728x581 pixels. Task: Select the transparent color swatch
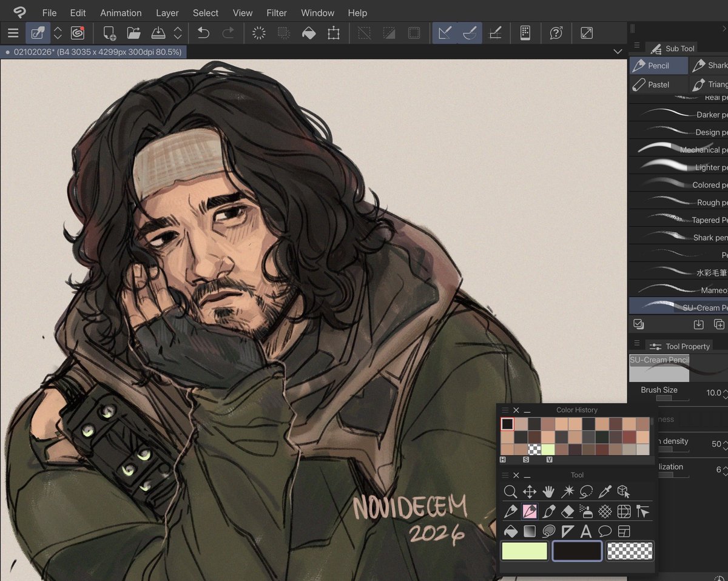pos(630,551)
